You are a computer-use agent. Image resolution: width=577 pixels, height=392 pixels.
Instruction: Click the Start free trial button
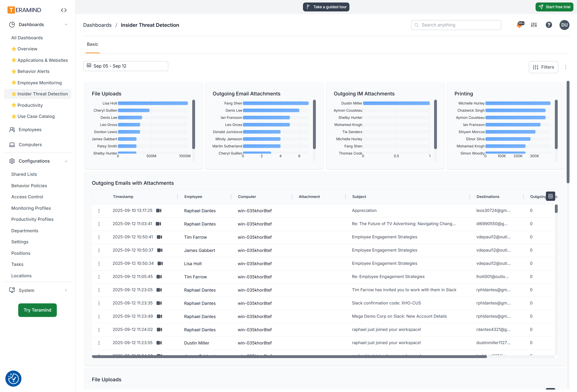click(x=554, y=7)
